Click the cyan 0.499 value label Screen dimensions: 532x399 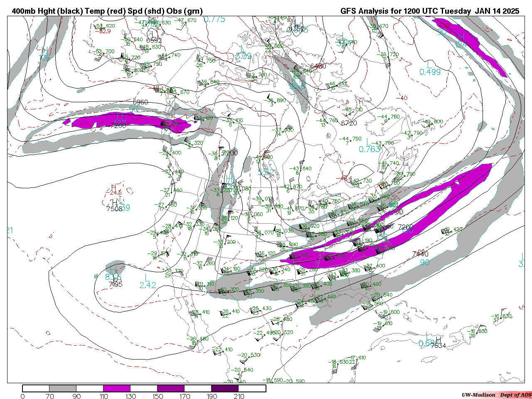click(430, 72)
